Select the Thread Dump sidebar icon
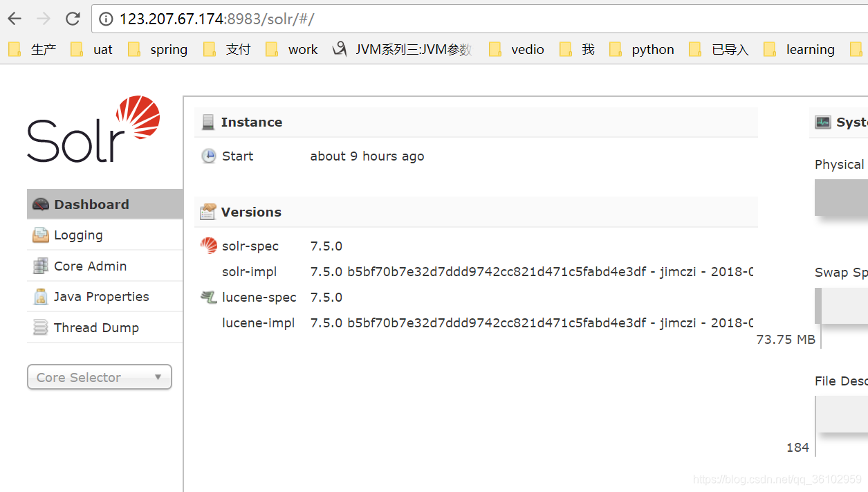The image size is (868, 492). (x=40, y=327)
